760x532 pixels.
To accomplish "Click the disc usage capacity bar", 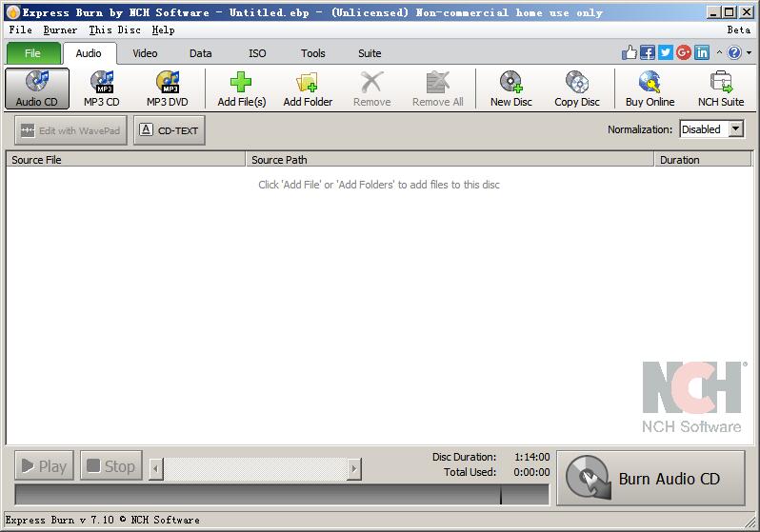I will [x=282, y=495].
